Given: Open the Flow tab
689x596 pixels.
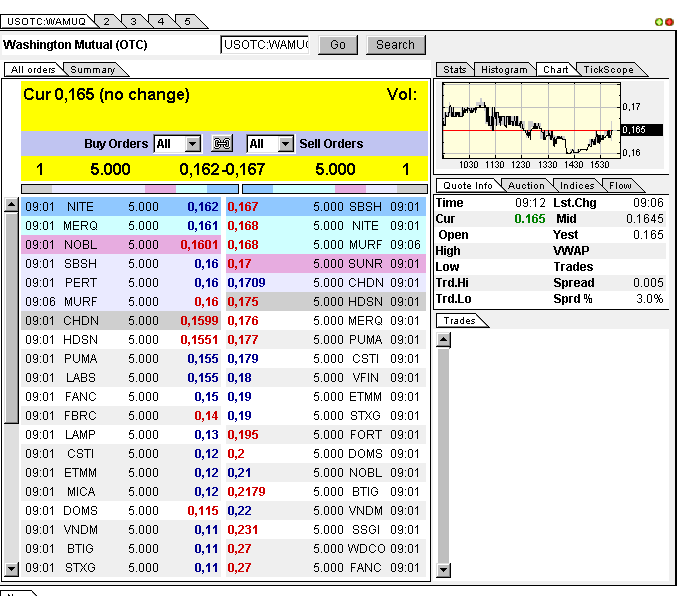Looking at the screenshot, I should click(x=620, y=185).
